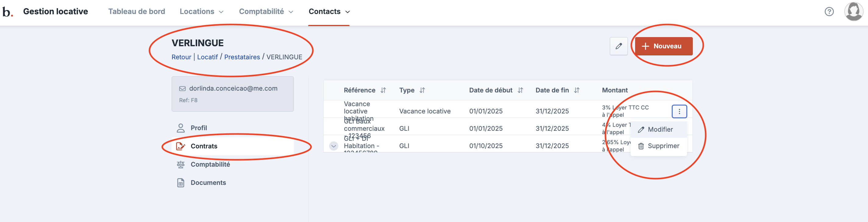
Task: Click the help question mark icon
Action: tap(829, 12)
